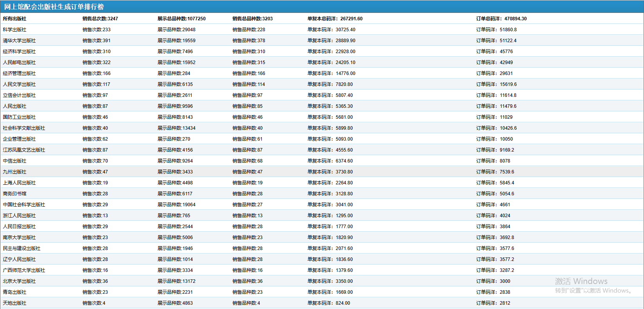Open 北京大学出版社 publisher row
Viewport: 644px width, 309px height.
19,281
